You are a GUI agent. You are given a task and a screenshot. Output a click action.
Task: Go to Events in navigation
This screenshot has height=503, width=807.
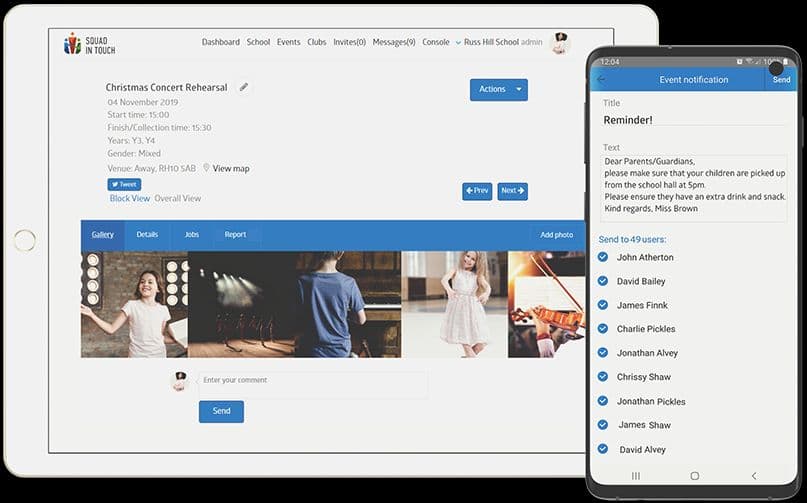coord(288,42)
